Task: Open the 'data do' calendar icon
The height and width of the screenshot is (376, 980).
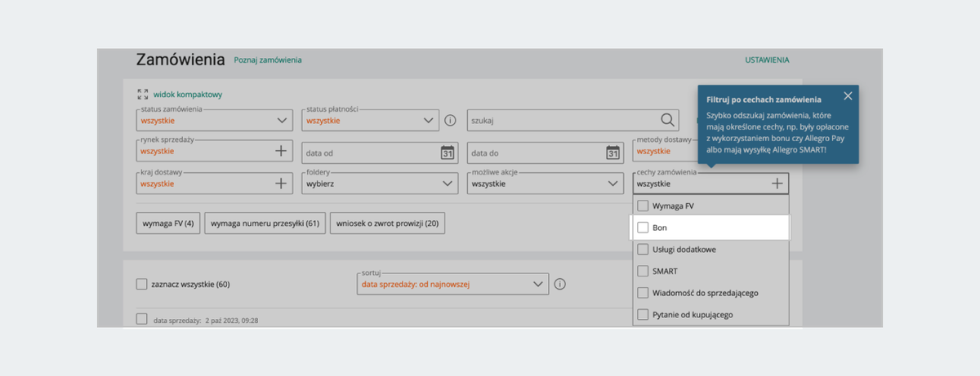Action: tap(612, 153)
